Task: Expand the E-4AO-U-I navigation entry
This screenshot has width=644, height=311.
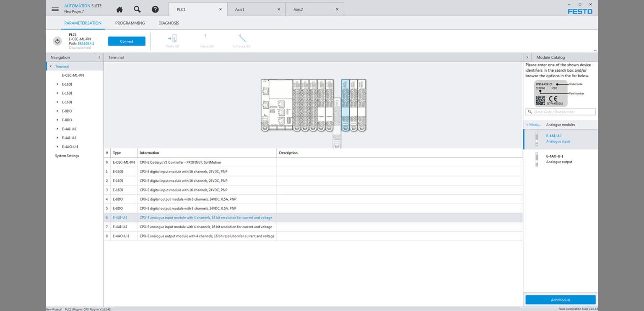Action: [57, 146]
